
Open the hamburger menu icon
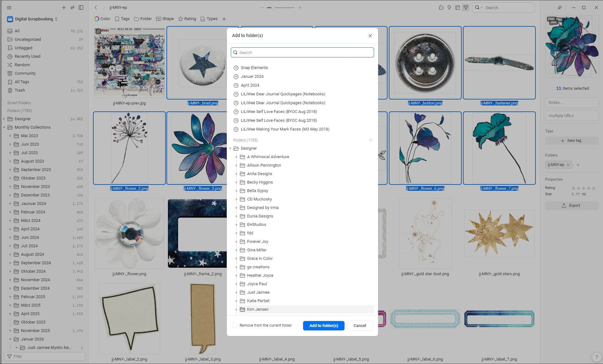tap(9, 8)
